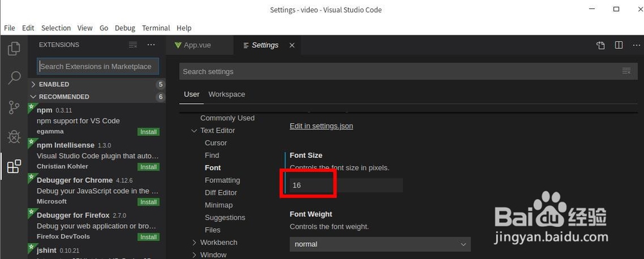The width and height of the screenshot is (644, 259).
Task: Click the Edit in settings.json link
Action: pos(321,126)
